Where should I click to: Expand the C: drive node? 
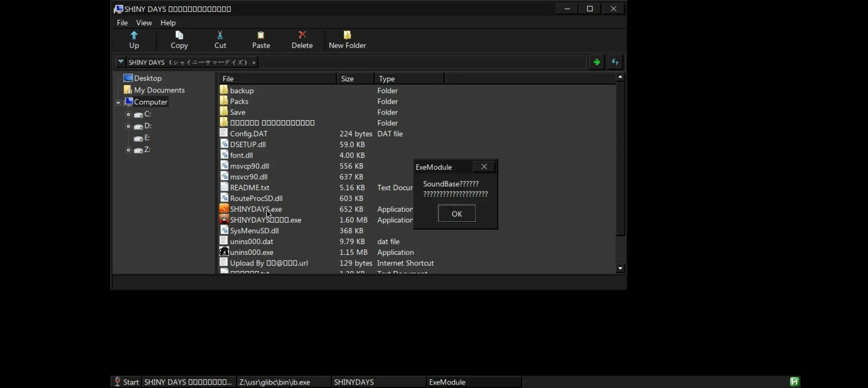(x=128, y=115)
